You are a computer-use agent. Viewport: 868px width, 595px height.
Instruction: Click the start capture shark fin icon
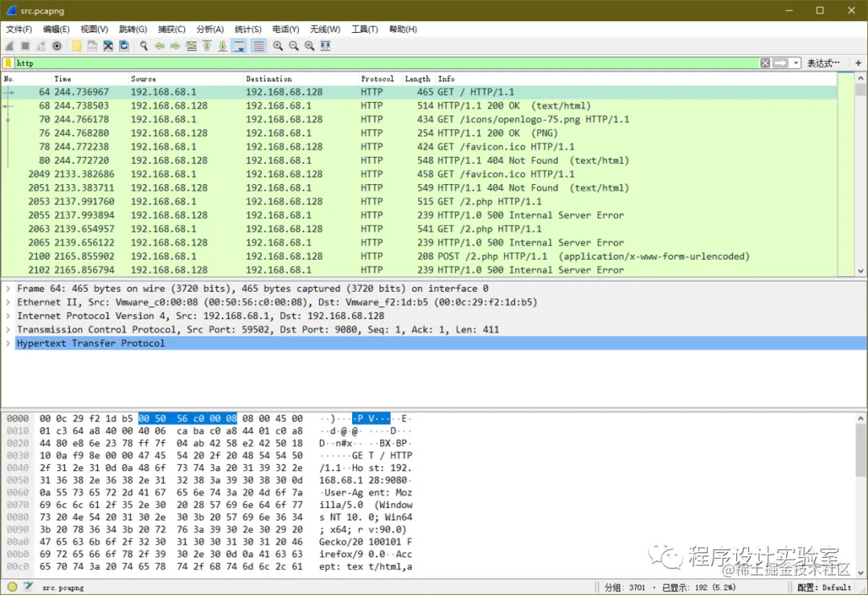tap(10, 46)
